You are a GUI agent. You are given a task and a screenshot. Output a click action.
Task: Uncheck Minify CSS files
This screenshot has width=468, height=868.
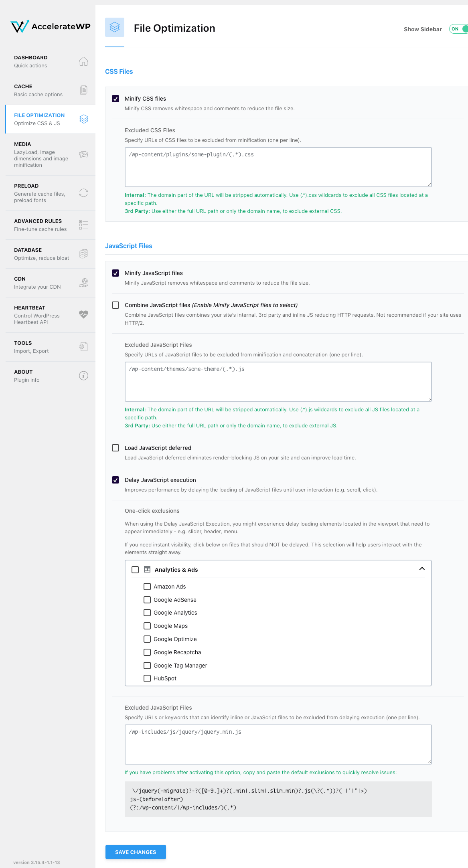pos(115,99)
